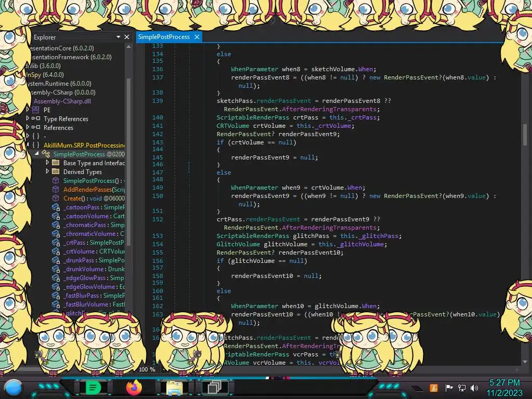The image size is (532, 399).
Task: Open the volume speaker tray icon
Action: coord(474,388)
